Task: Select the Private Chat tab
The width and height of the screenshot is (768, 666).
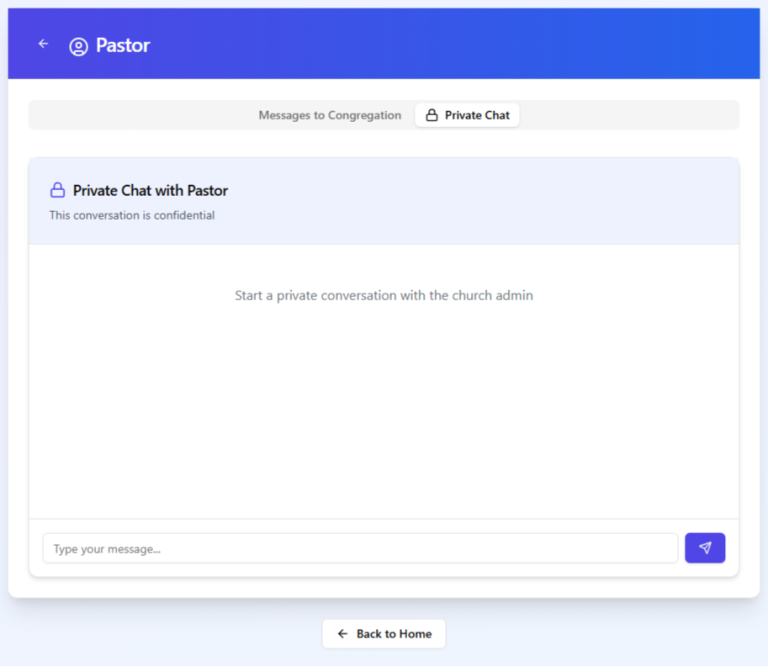Action: point(467,115)
